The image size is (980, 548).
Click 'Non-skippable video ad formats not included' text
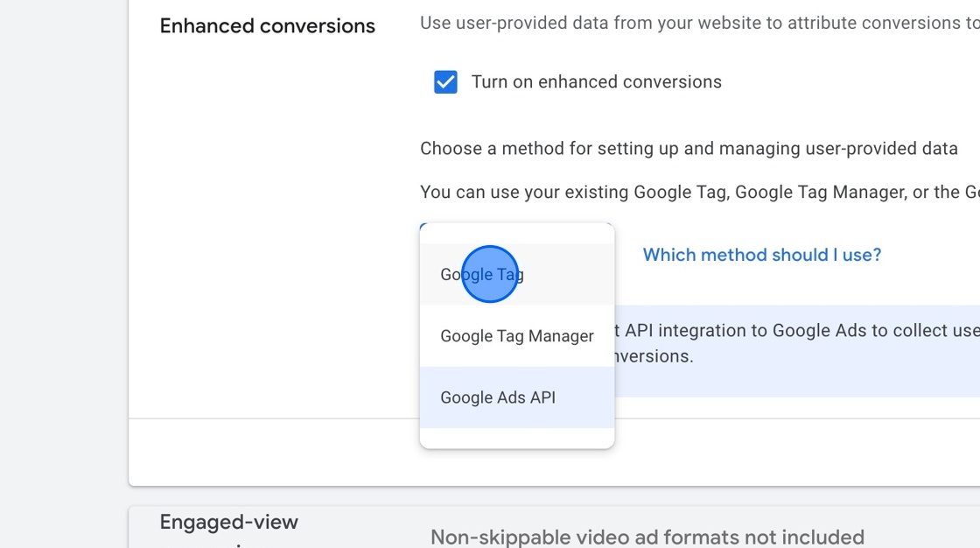pyautogui.click(x=647, y=537)
